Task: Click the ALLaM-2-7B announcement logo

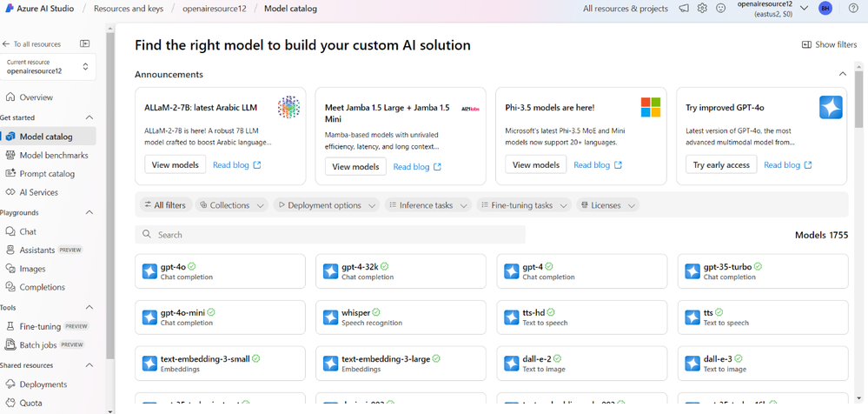Action: pos(288,107)
